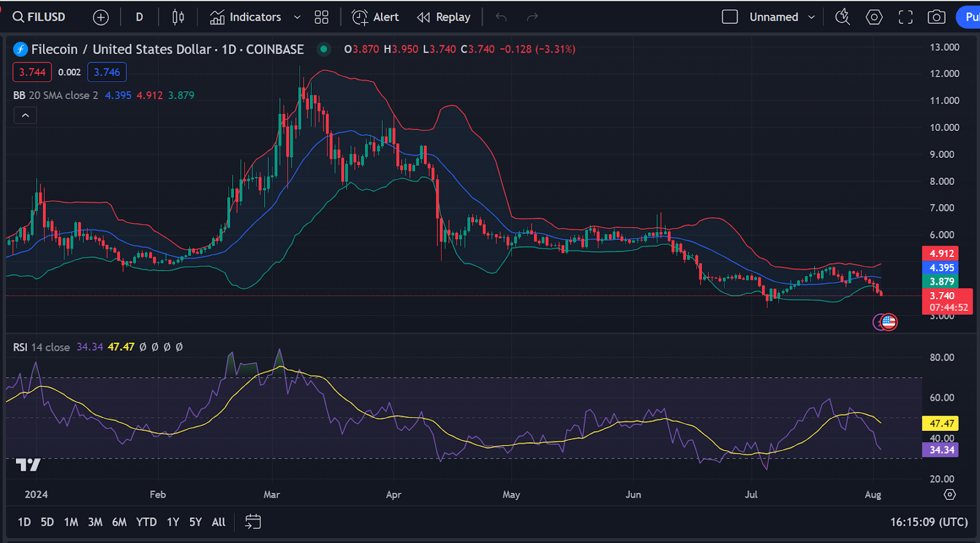Select the RSI 14 close legend
This screenshot has width=980, height=543.
click(41, 347)
